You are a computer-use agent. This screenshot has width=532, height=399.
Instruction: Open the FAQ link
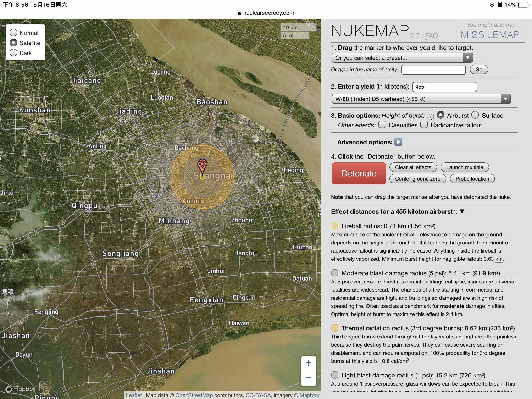click(431, 36)
